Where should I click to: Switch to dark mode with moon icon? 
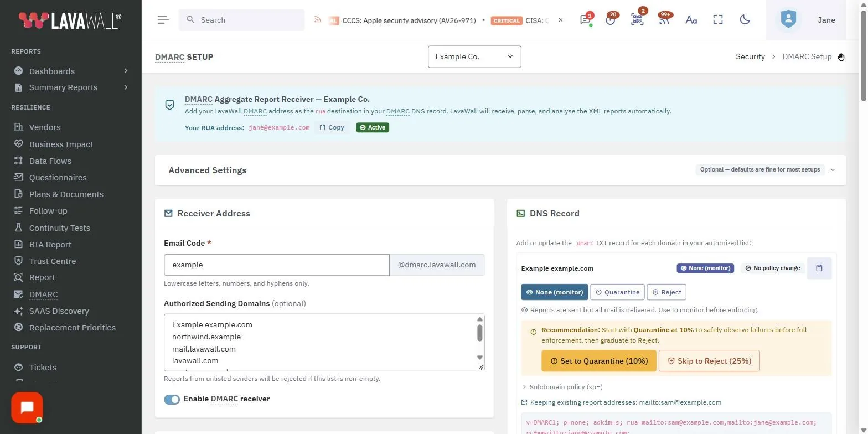[x=745, y=20]
